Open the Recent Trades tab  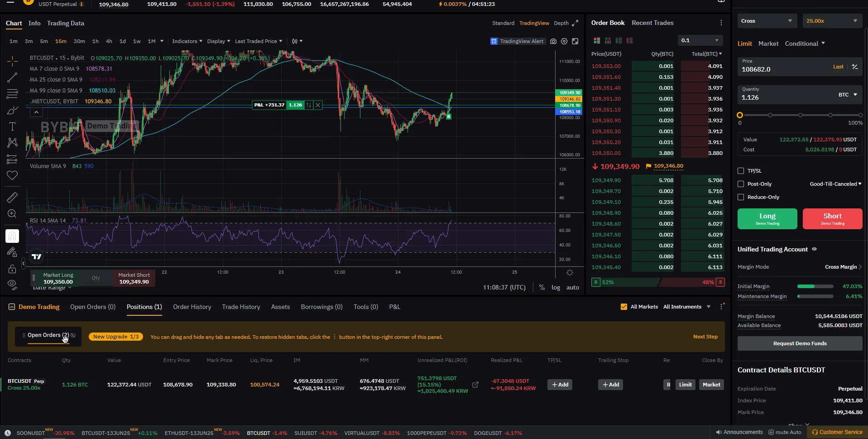[x=652, y=23]
